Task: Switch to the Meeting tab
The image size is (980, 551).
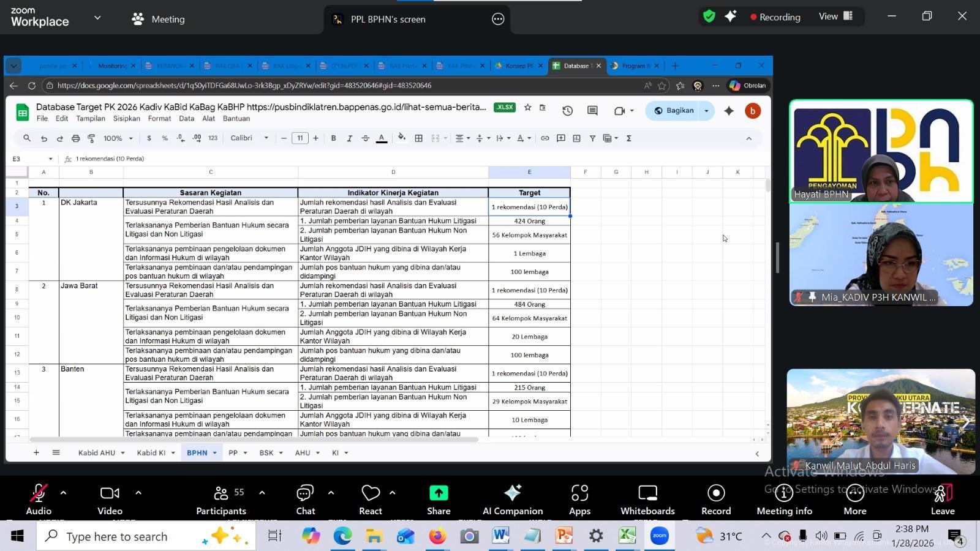Action: tap(158, 19)
